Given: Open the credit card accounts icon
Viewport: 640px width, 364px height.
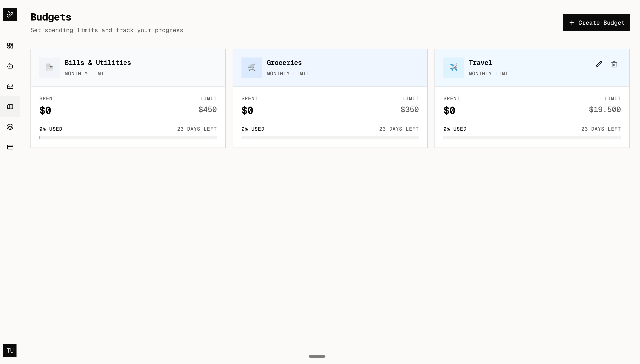Looking at the screenshot, I should [10, 147].
